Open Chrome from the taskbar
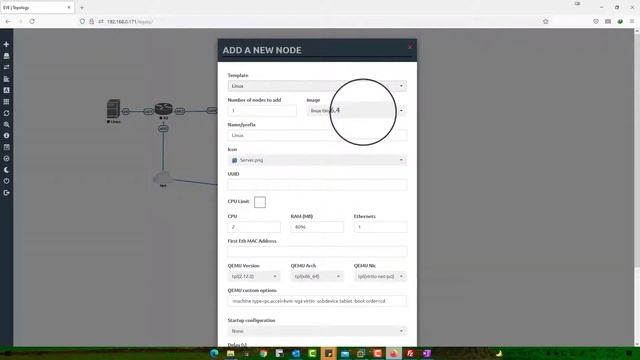The width and height of the screenshot is (640, 360). [263, 353]
